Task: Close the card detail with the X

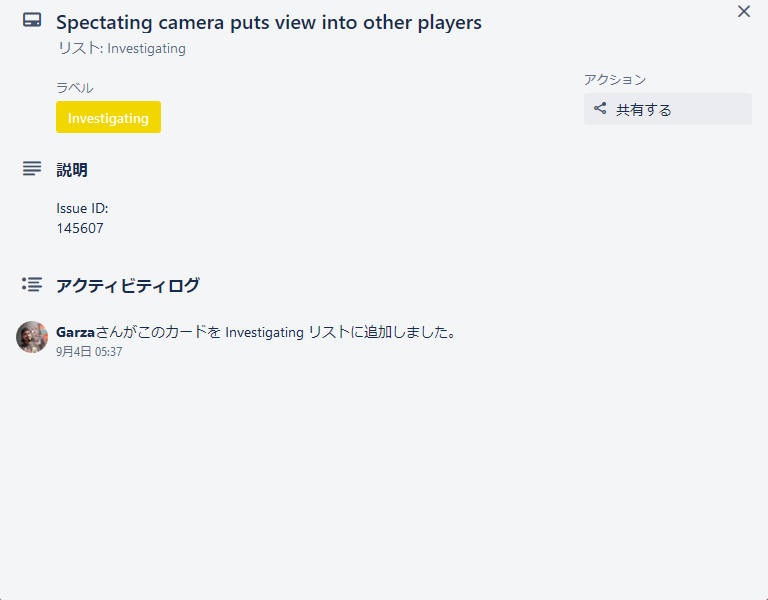Action: coord(744,12)
